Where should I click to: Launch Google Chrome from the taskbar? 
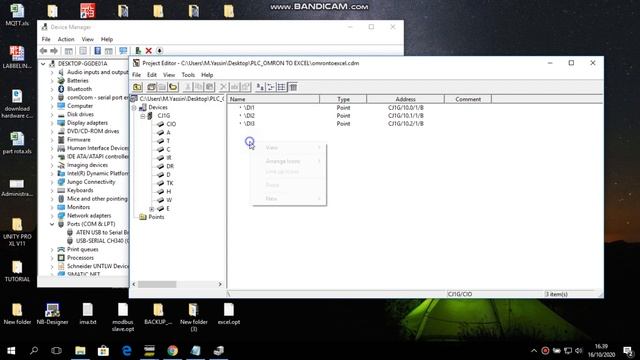(173, 351)
